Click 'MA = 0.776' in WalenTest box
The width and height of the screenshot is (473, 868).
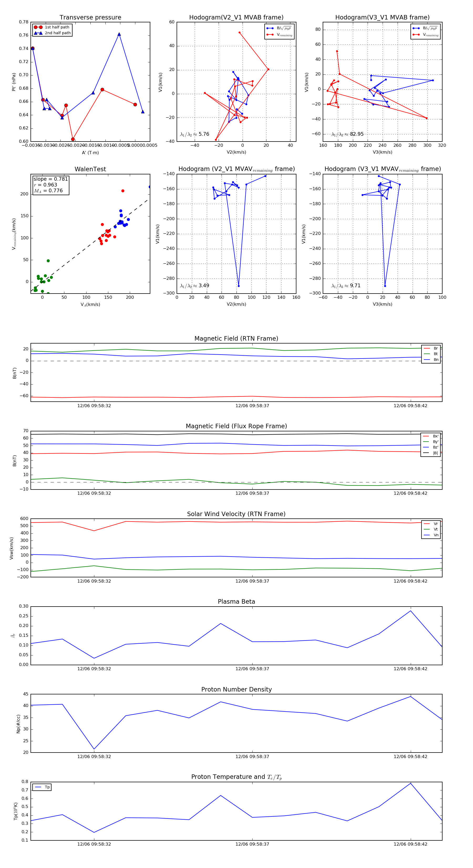pyautogui.click(x=48, y=191)
